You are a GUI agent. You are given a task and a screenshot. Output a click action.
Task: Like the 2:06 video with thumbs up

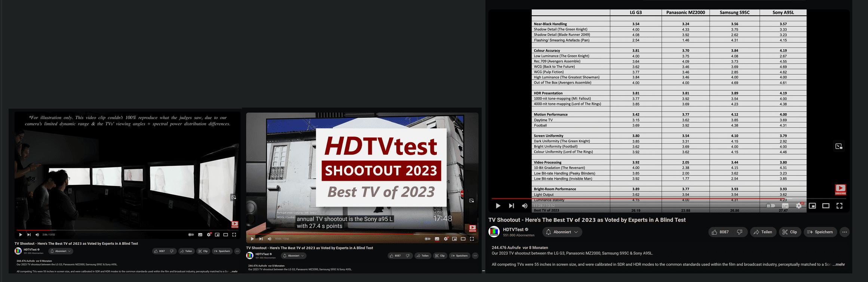coord(159,251)
